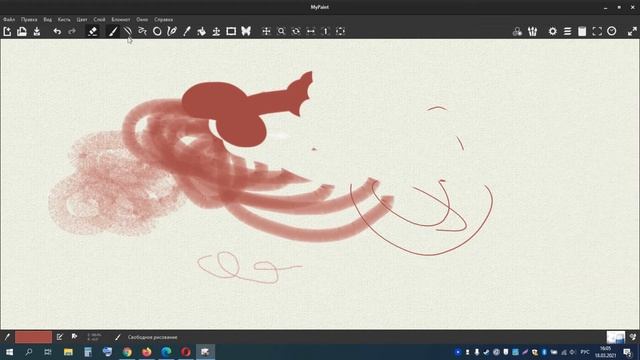
Task: Open the Справка menu
Action: coord(163,19)
